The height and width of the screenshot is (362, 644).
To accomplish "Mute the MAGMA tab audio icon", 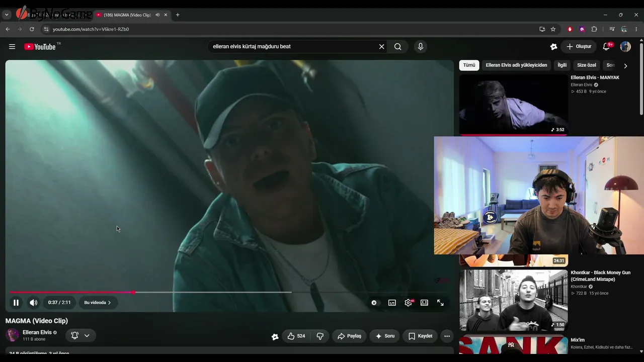I will click(157, 15).
